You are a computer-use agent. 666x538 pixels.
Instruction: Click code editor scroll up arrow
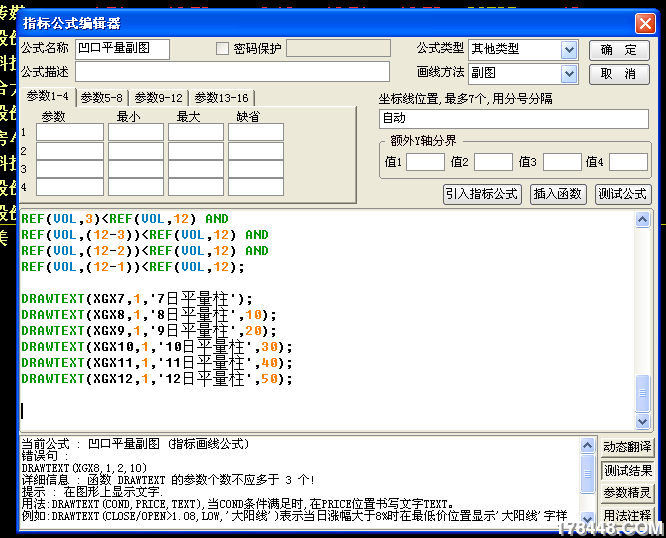642,220
